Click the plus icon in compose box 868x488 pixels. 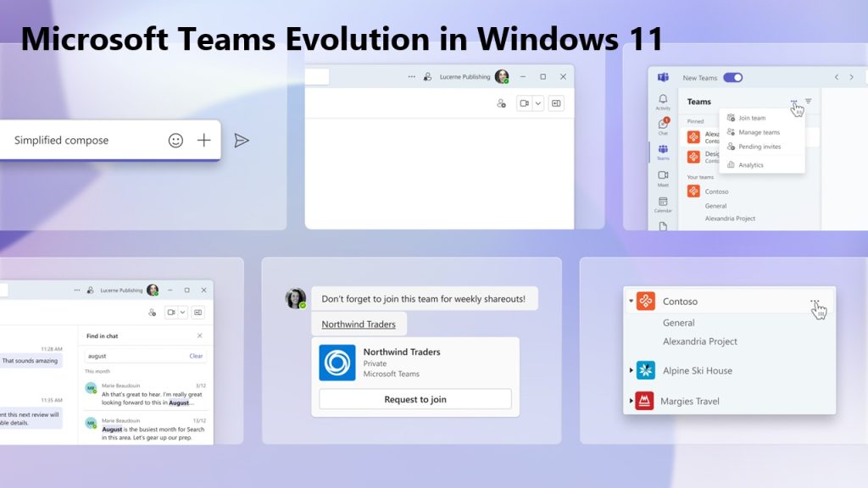[203, 141]
